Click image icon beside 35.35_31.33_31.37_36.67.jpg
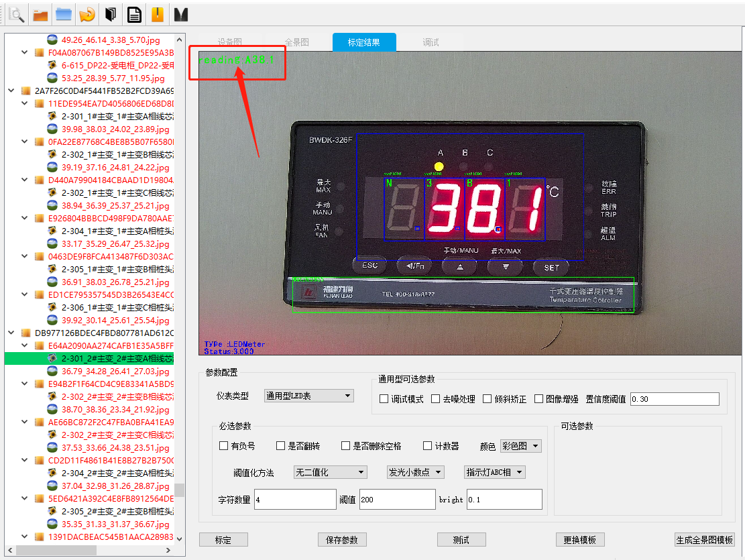Image resolution: width=745 pixels, height=560 pixels. point(52,524)
